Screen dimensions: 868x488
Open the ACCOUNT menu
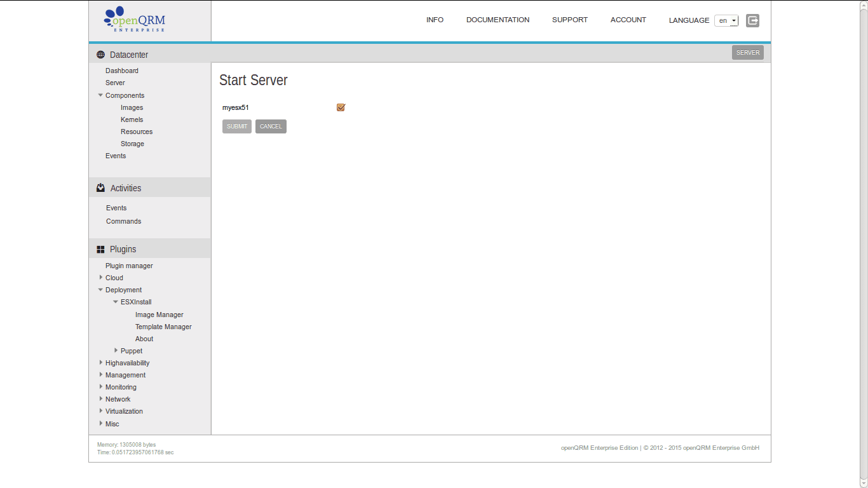pos(628,20)
